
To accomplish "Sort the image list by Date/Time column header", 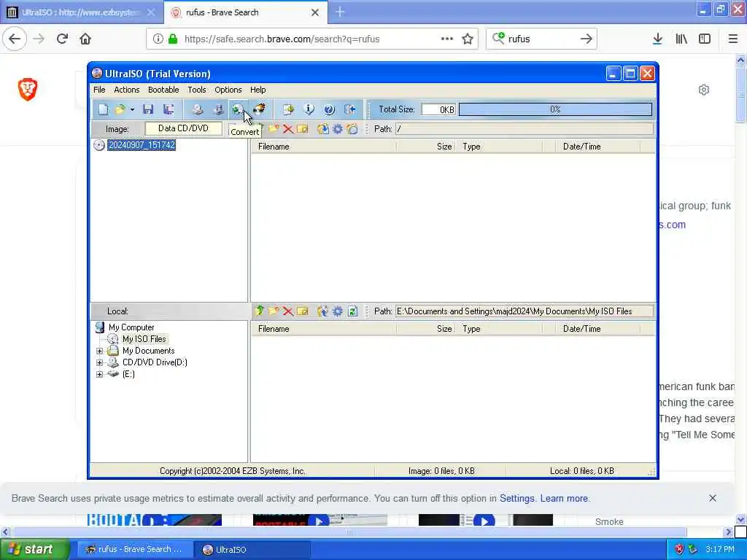I will coord(597,146).
